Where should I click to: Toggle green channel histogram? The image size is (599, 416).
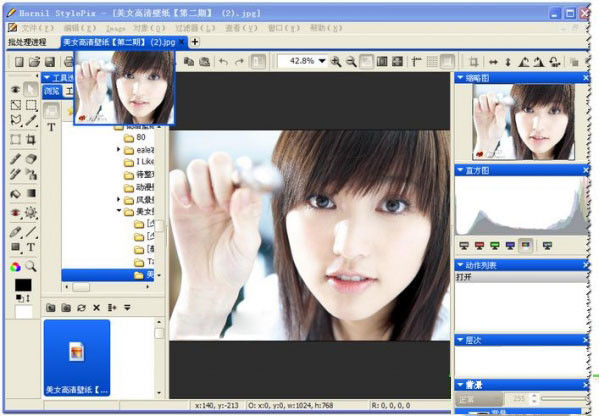point(495,245)
